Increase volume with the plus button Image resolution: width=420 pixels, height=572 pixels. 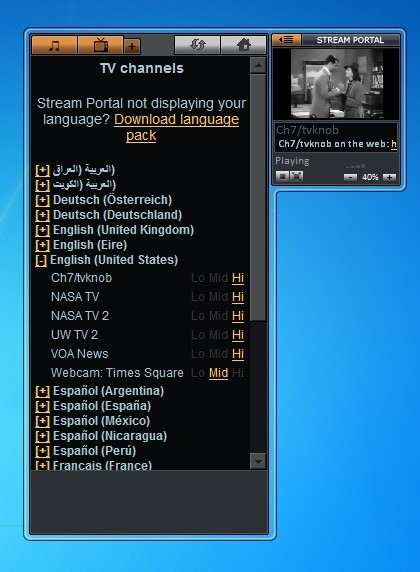(389, 177)
